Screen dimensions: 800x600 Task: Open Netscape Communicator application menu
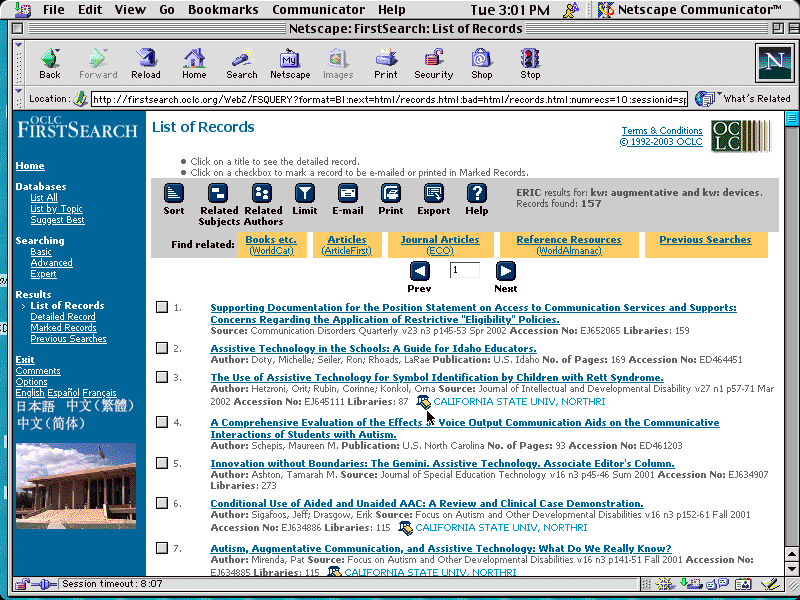[x=689, y=10]
